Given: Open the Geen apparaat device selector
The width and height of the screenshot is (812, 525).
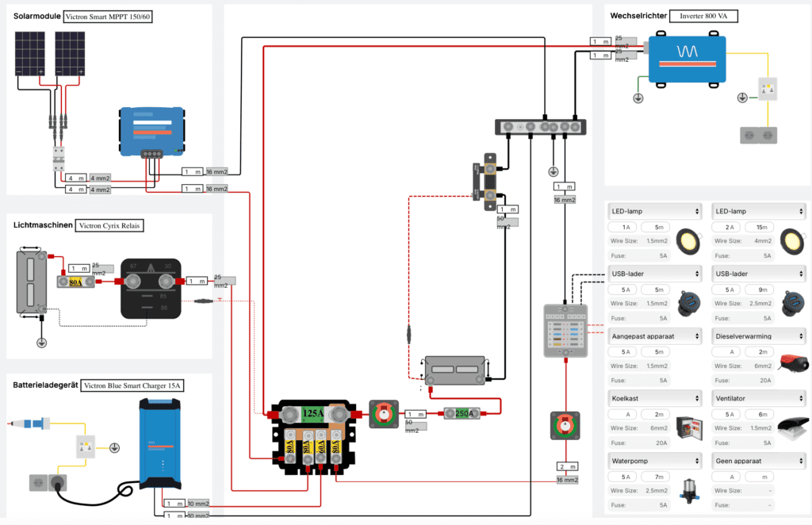Looking at the screenshot, I should (x=759, y=460).
